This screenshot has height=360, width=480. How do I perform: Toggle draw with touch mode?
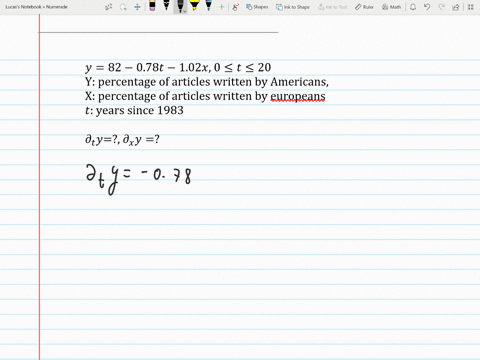pos(236,7)
